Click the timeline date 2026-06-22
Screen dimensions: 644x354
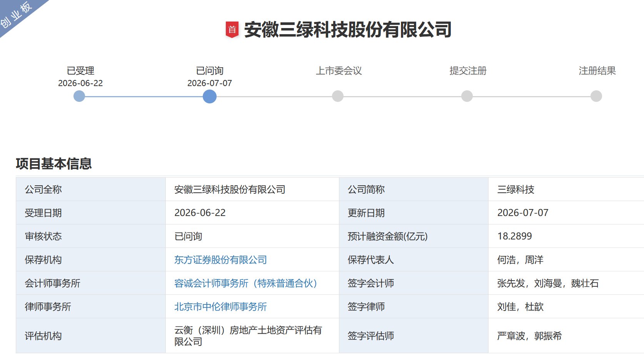80,83
